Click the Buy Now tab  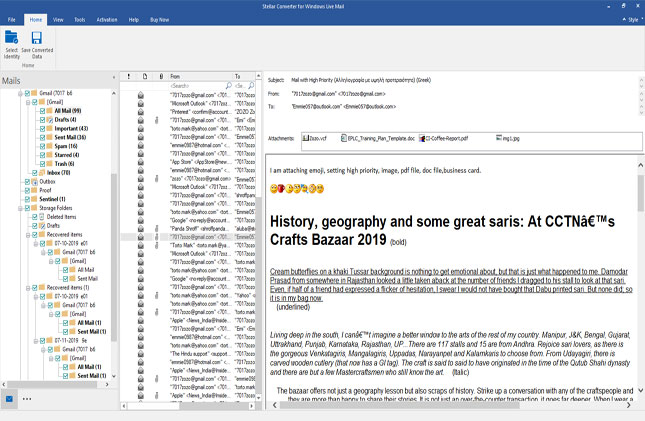(x=160, y=20)
